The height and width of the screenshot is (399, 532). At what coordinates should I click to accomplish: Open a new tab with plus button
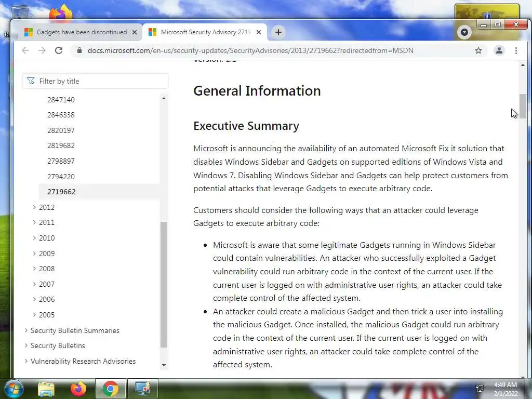click(278, 32)
